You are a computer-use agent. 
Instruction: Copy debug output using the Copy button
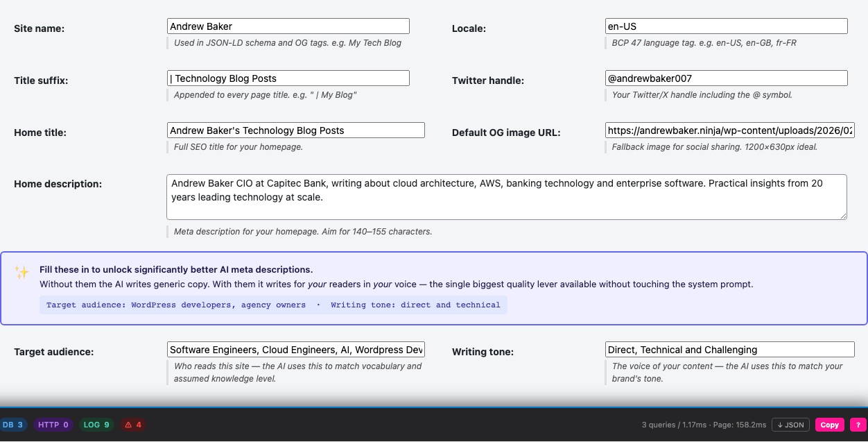click(829, 425)
